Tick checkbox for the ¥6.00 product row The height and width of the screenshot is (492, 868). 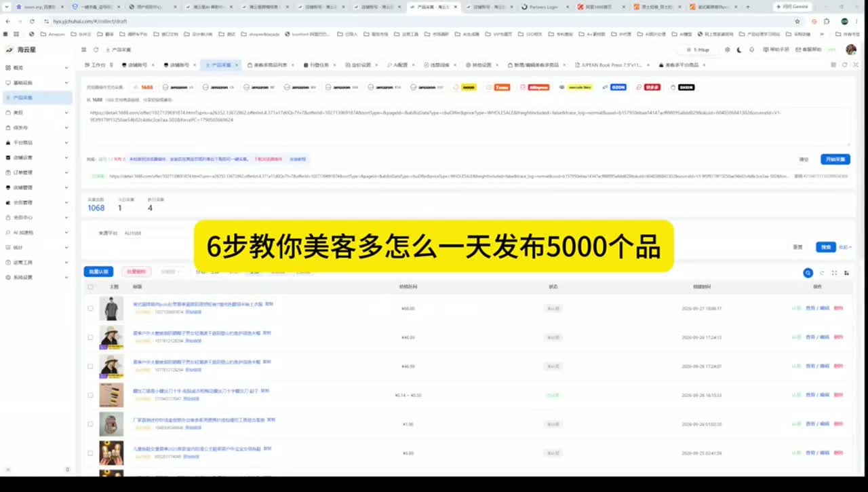pos(90,453)
